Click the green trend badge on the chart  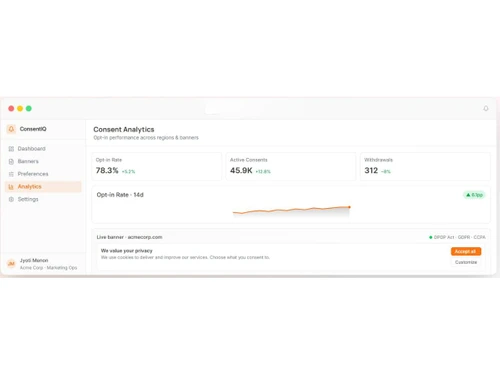[474, 195]
